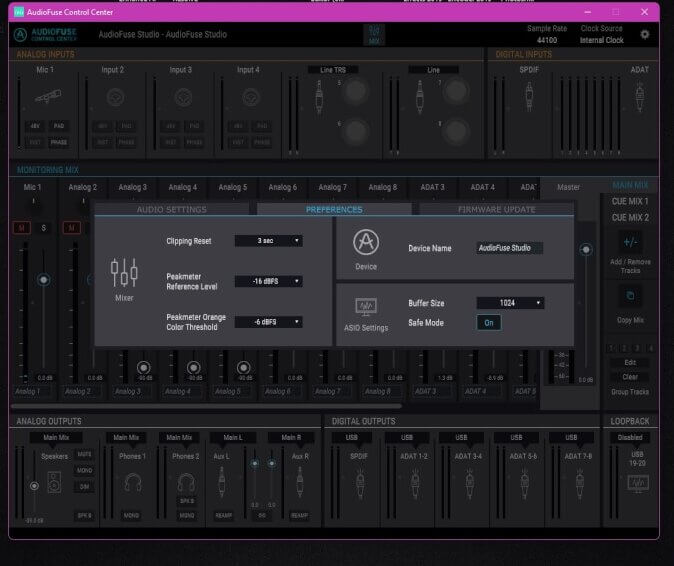Click the Copy Mix icon
This screenshot has height=566, width=674.
pos(630,296)
